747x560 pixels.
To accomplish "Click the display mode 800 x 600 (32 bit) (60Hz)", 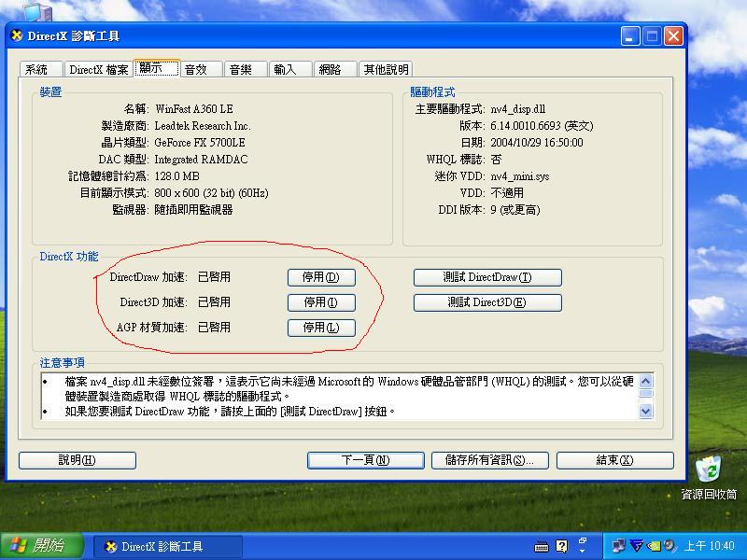I will click(x=211, y=193).
